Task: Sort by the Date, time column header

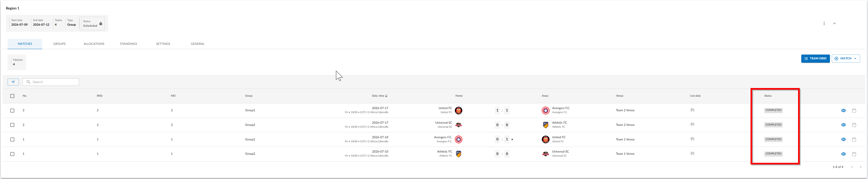Action: click(x=379, y=96)
